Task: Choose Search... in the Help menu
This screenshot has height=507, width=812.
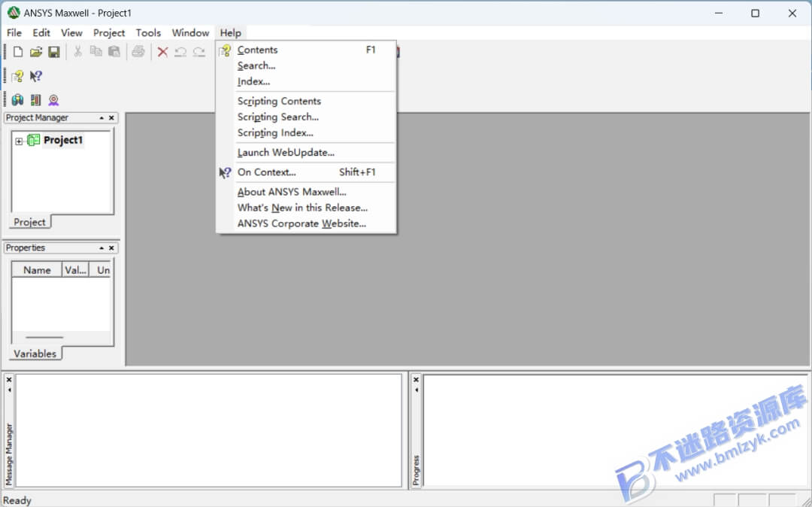Action: click(x=306, y=65)
